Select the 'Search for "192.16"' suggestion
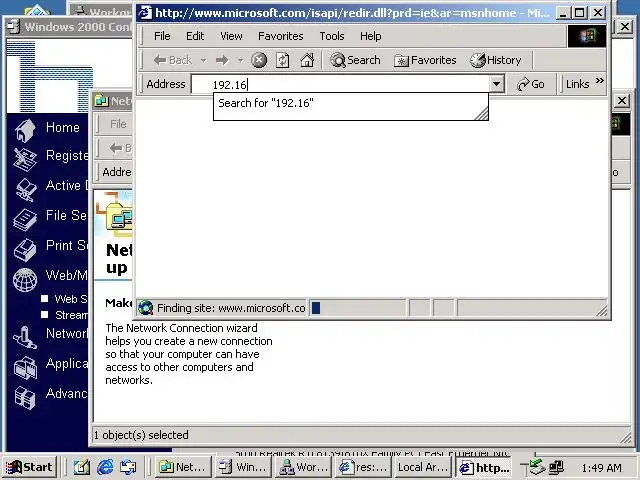This screenshot has height=480, width=640. (266, 103)
